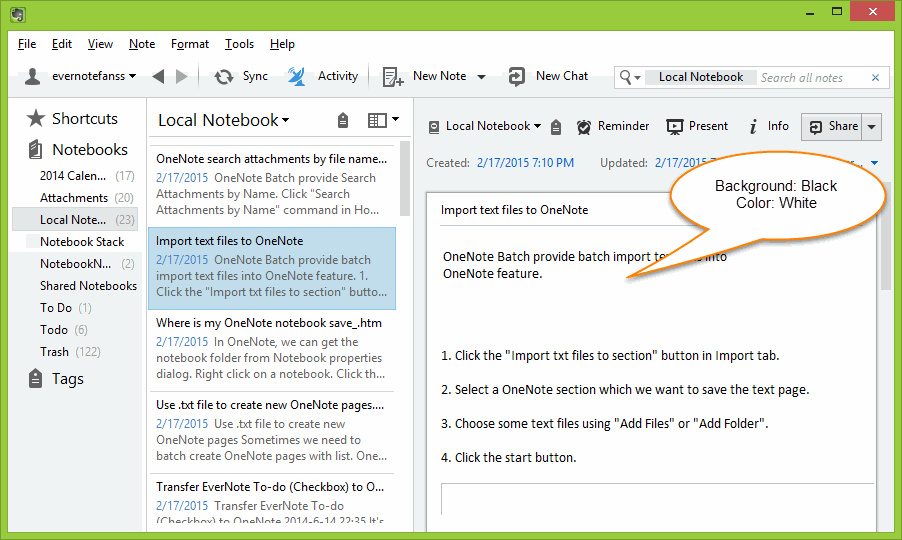Click the search magnifier icon
902x540 pixels.
click(x=625, y=76)
